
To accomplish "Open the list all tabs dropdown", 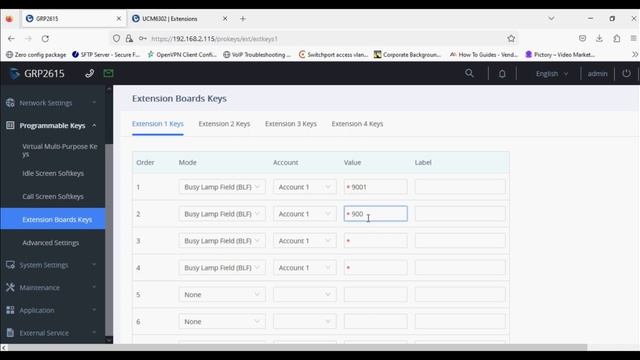I will (551, 19).
